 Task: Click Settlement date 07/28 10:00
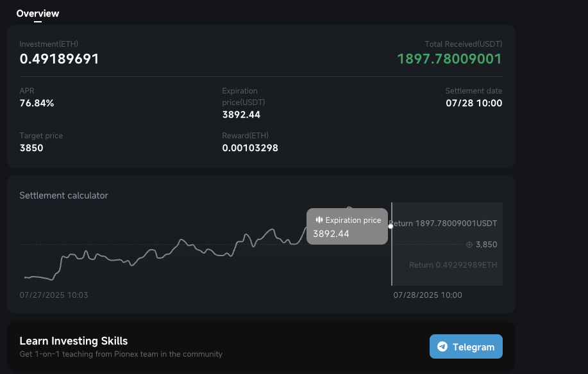(x=474, y=103)
